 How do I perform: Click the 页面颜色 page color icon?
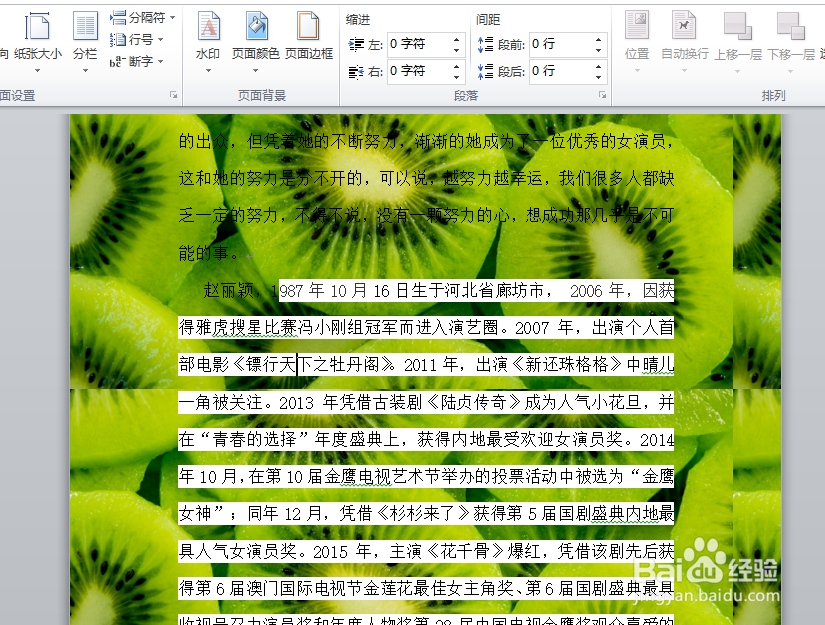257,26
